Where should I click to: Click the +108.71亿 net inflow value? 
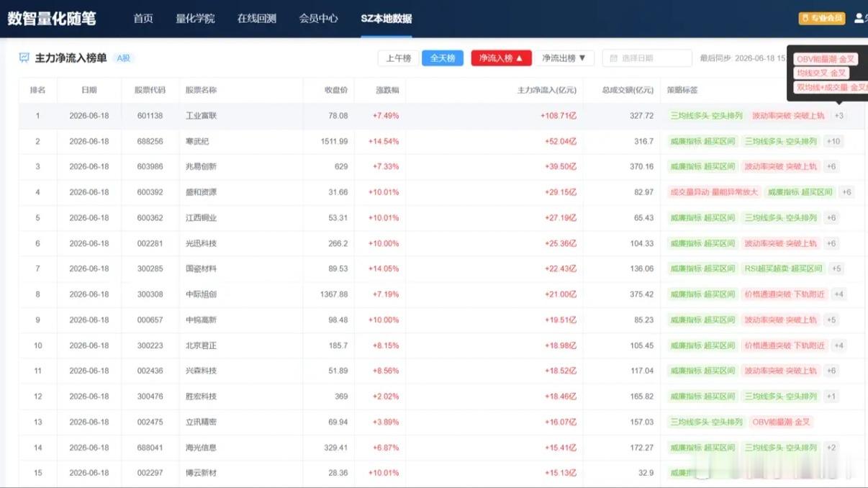tap(559, 116)
